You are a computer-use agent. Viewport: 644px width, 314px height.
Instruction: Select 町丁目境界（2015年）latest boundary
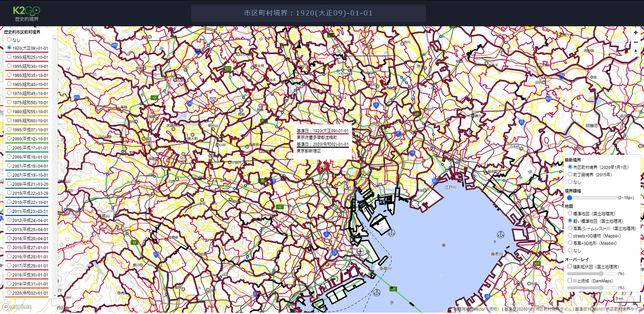(x=570, y=174)
